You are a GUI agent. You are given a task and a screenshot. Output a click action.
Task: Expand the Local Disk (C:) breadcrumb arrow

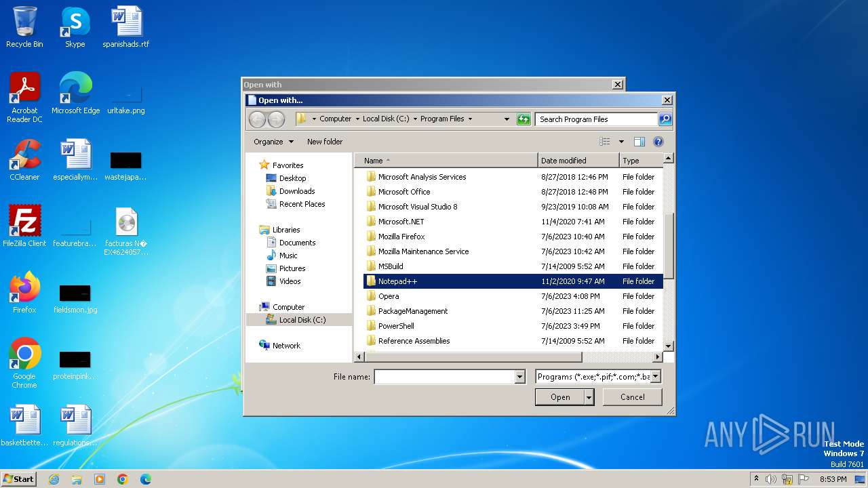tap(415, 119)
